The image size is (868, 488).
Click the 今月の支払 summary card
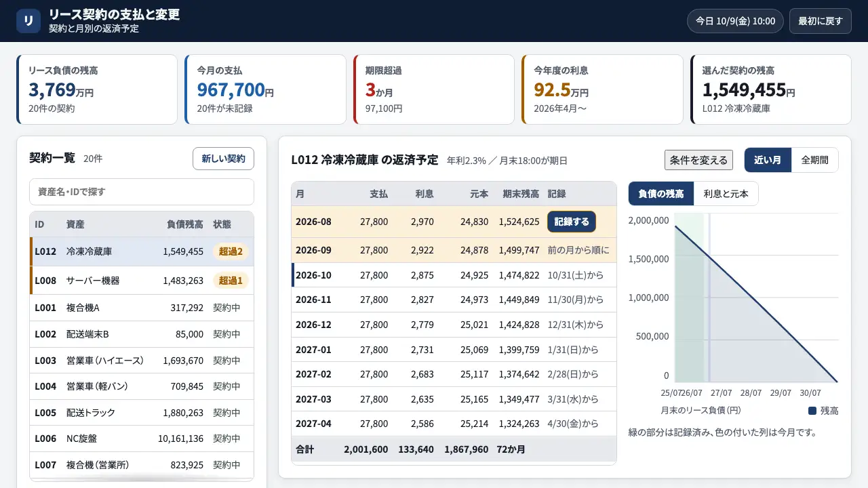click(x=265, y=89)
